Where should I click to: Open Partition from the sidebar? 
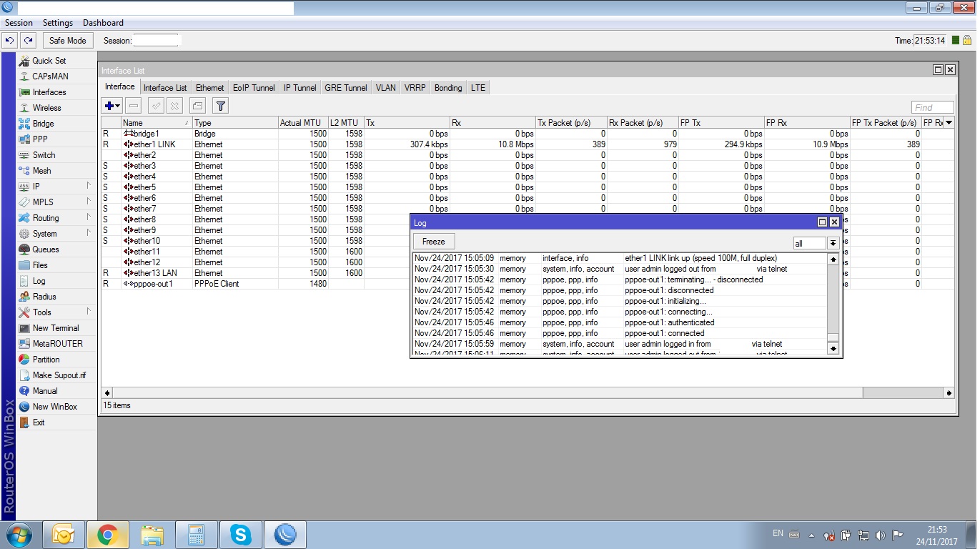46,360
